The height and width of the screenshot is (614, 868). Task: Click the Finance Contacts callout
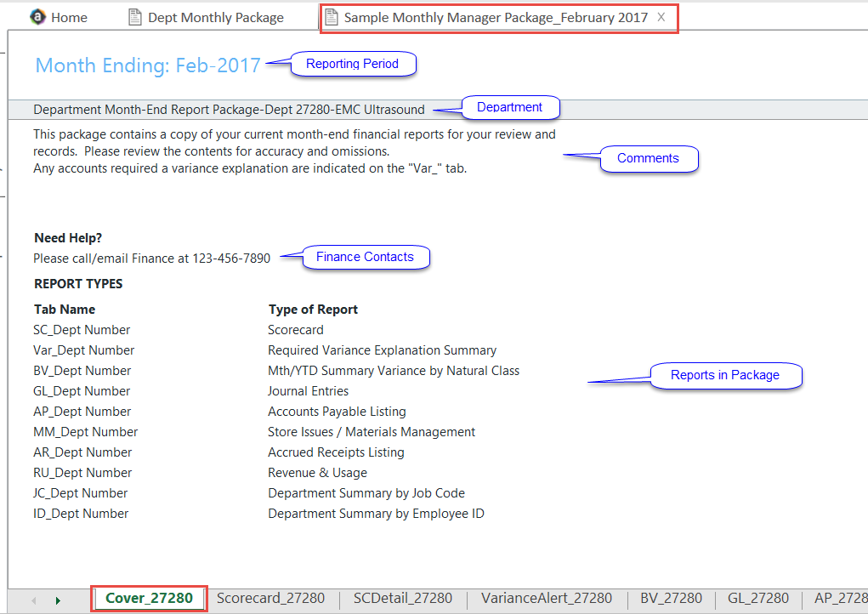coord(365,257)
